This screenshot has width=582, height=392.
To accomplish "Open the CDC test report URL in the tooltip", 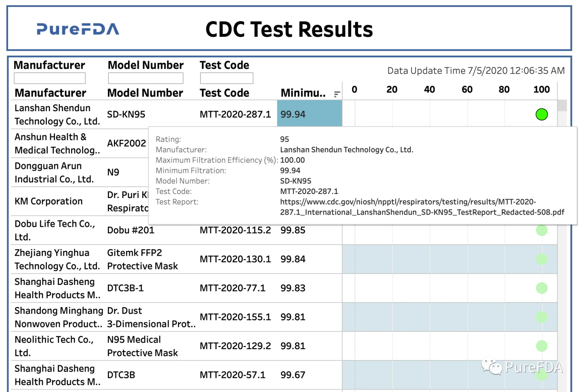I will 422,207.
